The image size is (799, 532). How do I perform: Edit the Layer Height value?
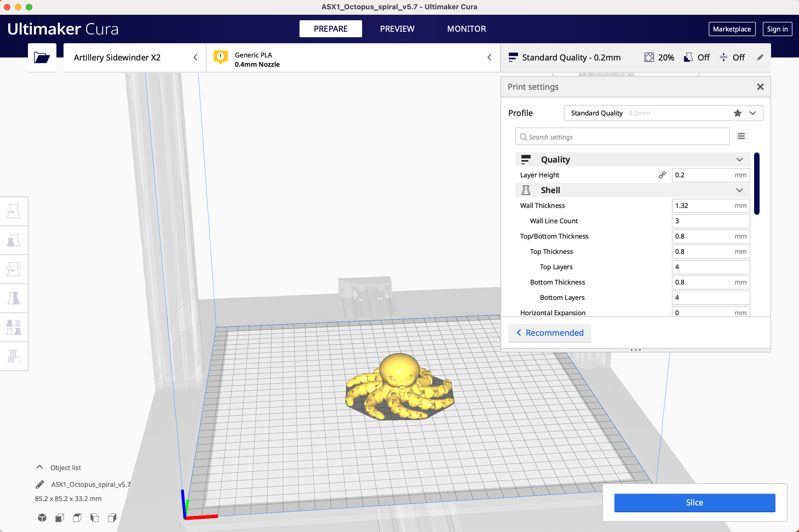(x=711, y=175)
